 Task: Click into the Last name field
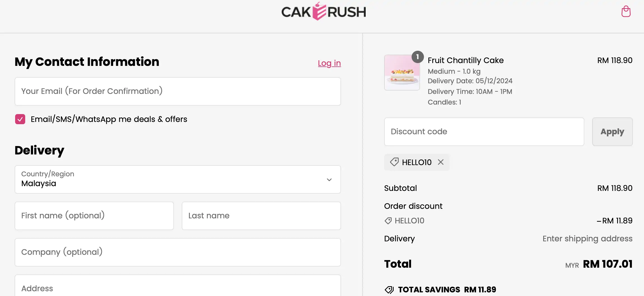click(x=261, y=216)
